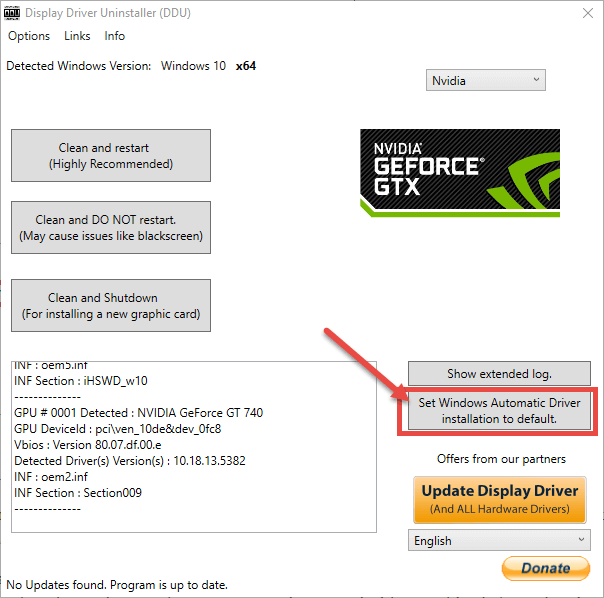Click the Donate PayPal button

point(545,568)
